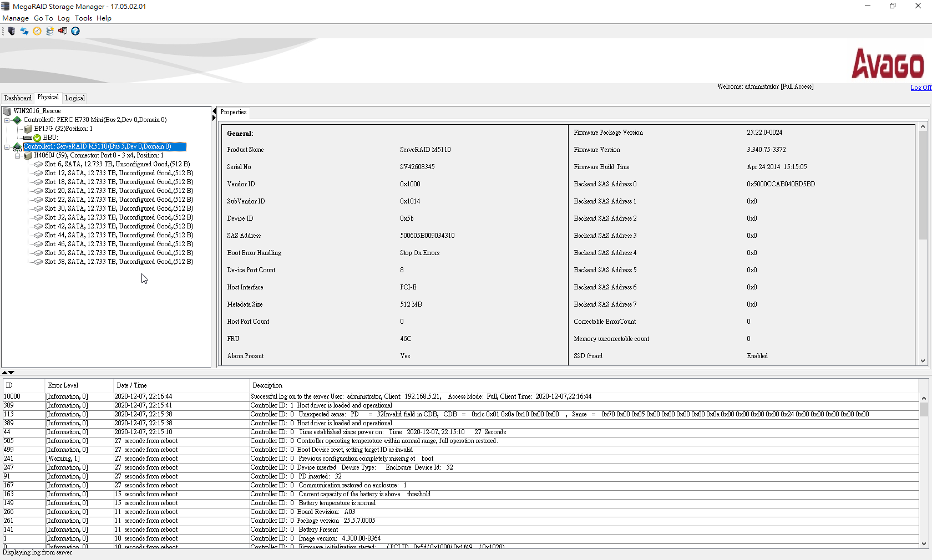The image size is (932, 560).
Task: Click the server icon in the toolbar
Action: [x=11, y=31]
